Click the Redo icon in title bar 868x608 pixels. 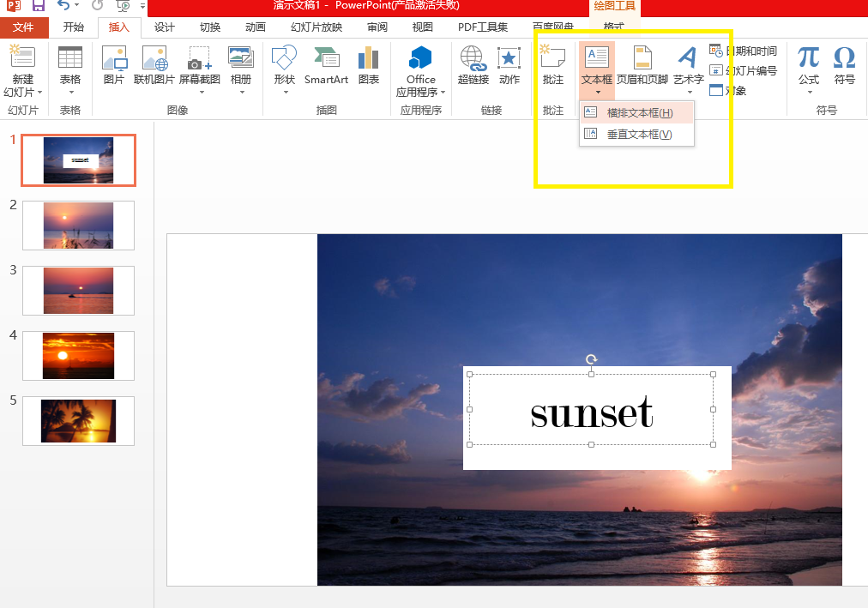click(x=98, y=5)
